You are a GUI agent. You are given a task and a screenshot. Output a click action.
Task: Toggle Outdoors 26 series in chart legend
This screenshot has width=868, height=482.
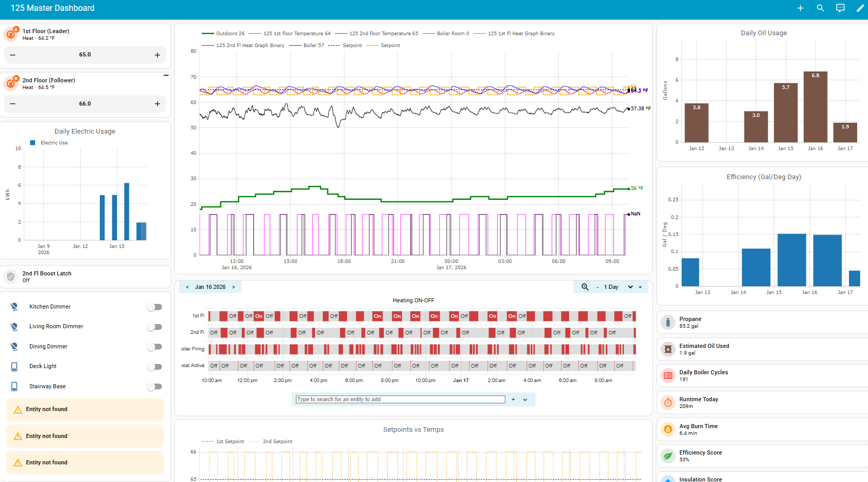(x=223, y=34)
